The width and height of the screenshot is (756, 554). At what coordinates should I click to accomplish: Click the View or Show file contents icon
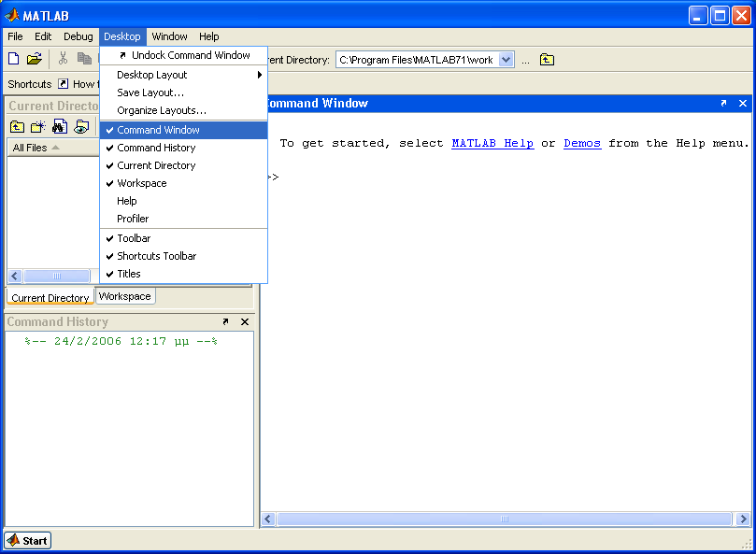point(81,127)
